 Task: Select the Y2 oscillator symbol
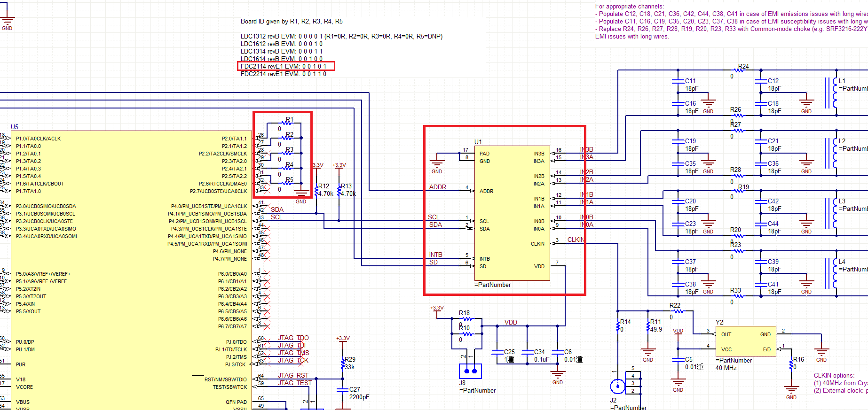pos(746,341)
